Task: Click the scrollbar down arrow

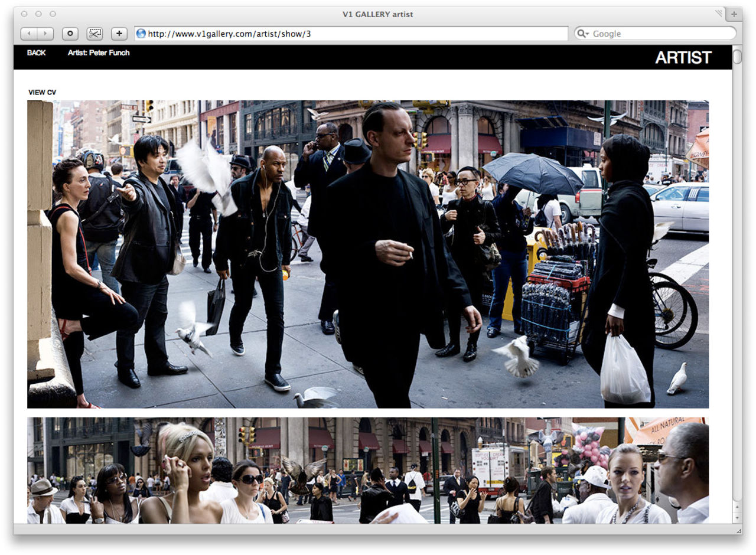Action: tap(737, 517)
